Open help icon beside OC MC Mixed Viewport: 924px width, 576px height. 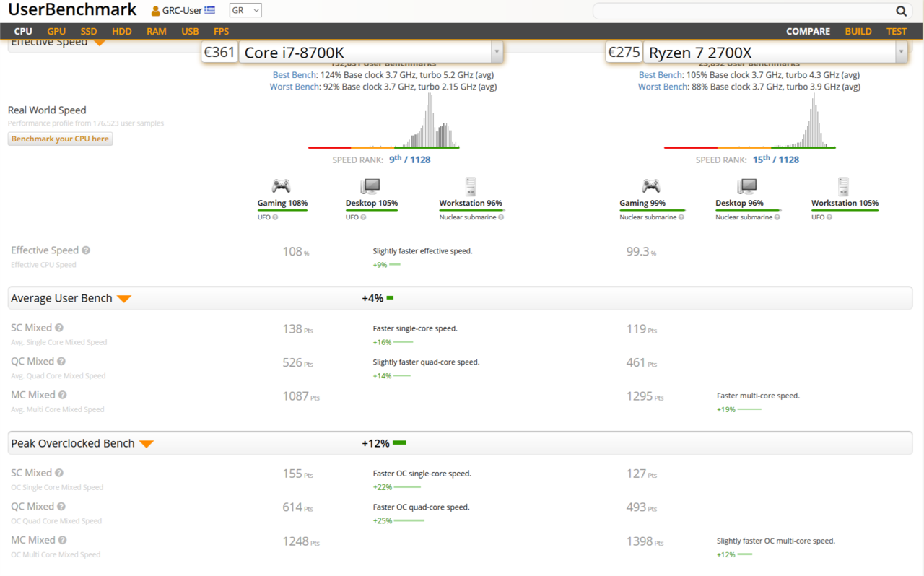(x=63, y=540)
